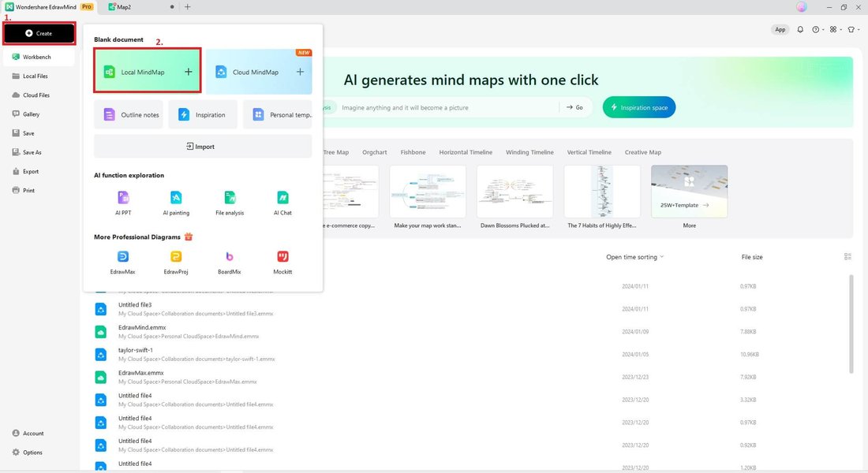Open the skin theme shirt dropdown

pyautogui.click(x=853, y=29)
